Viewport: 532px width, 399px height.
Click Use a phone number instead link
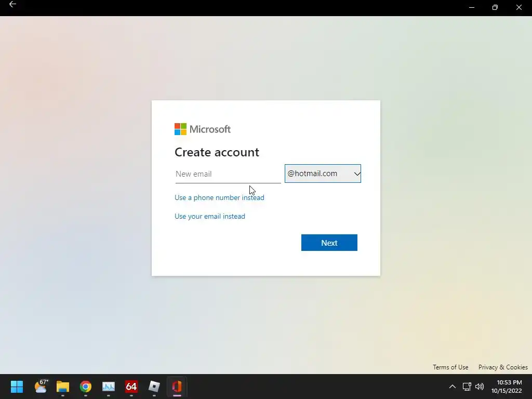[219, 197]
